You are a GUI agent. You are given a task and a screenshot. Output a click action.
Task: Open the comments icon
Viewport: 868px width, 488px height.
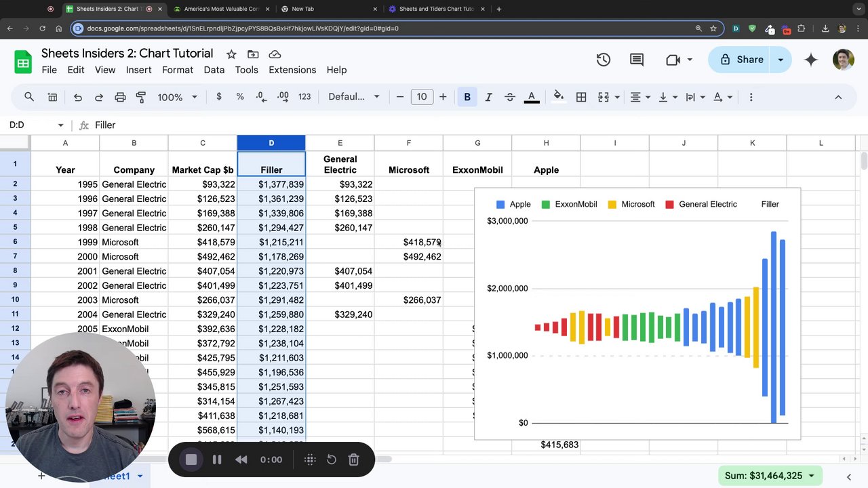(x=636, y=60)
